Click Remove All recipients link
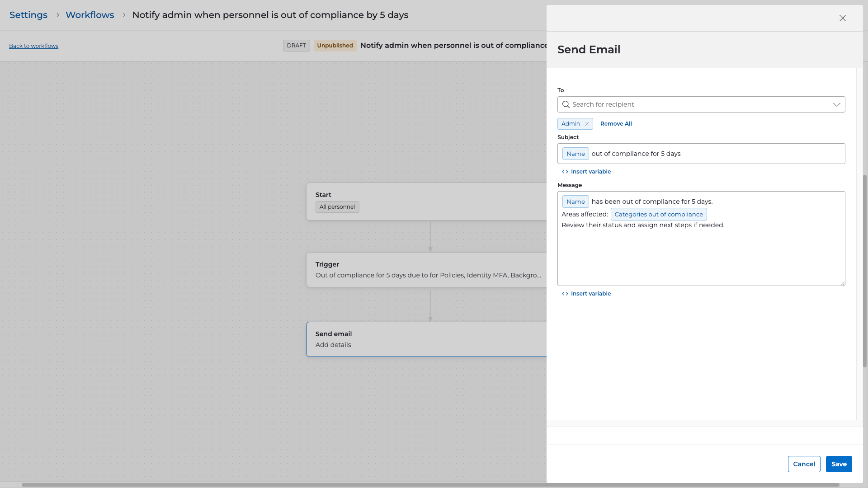 tap(616, 124)
